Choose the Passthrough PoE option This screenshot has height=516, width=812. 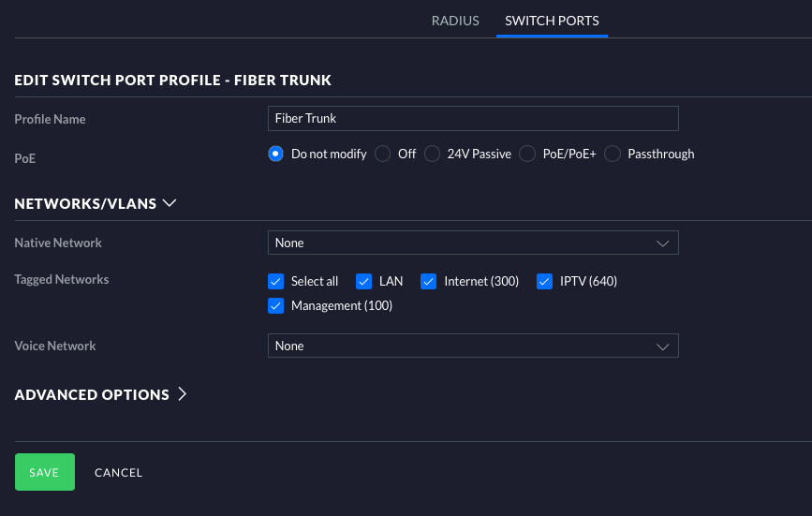click(x=613, y=154)
